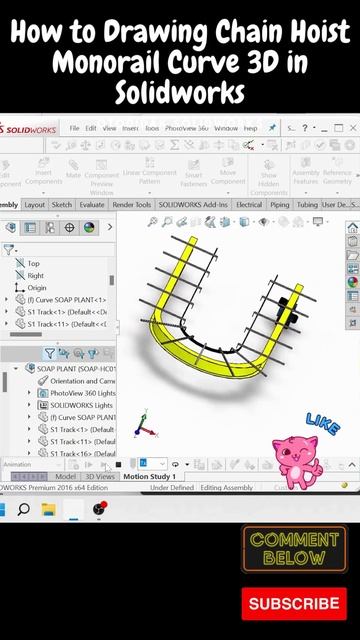The height and width of the screenshot is (640, 360).
Task: Open the File menu
Action: point(74,128)
